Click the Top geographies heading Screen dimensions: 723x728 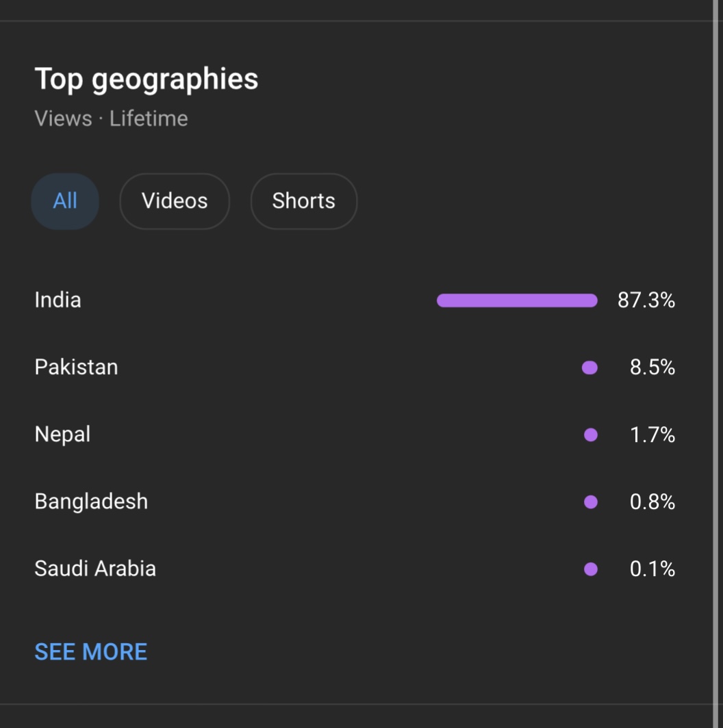click(x=147, y=79)
